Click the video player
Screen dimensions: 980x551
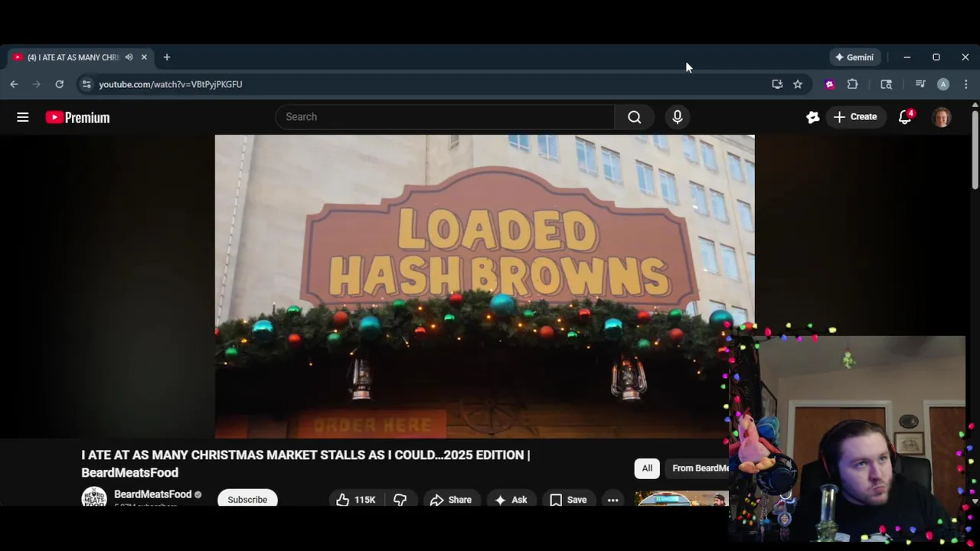click(485, 286)
